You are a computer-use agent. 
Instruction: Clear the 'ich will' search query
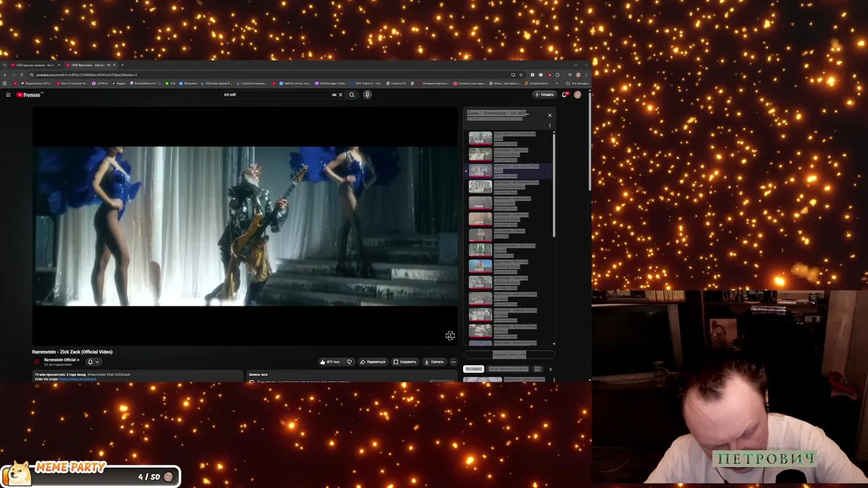pos(340,95)
